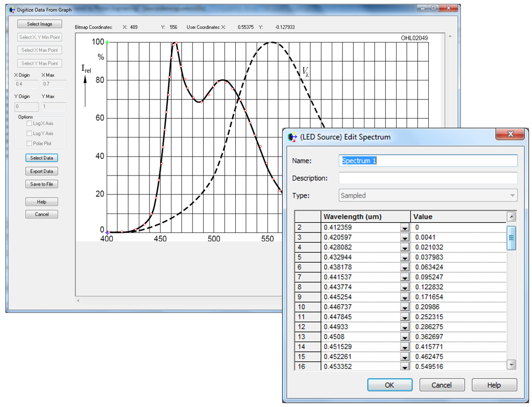Image resolution: width=532 pixels, height=407 pixels.
Task: Open wavelength dropdown for 0.447845
Action: click(404, 317)
